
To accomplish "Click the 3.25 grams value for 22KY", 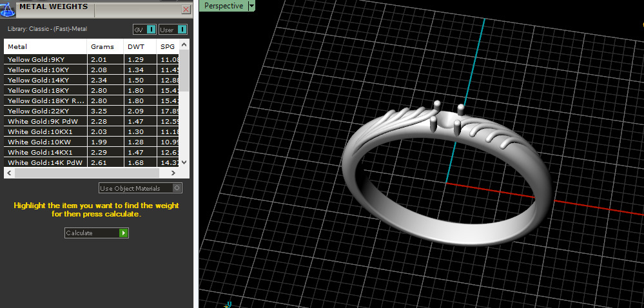I will (99, 111).
